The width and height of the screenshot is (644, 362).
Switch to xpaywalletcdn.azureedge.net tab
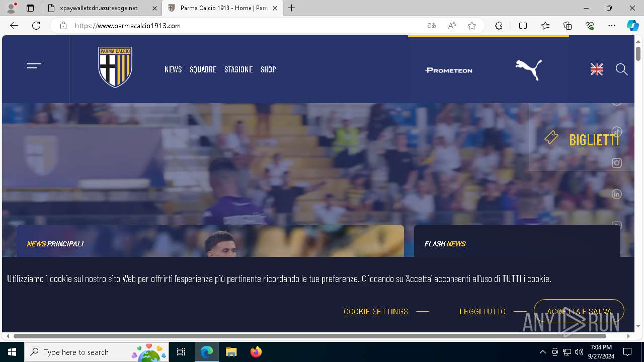click(x=99, y=8)
